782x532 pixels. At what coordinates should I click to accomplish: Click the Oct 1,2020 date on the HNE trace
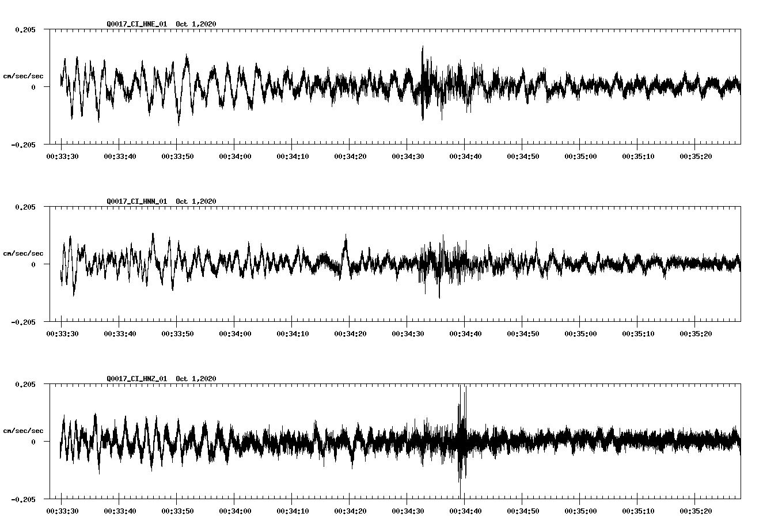click(x=197, y=24)
